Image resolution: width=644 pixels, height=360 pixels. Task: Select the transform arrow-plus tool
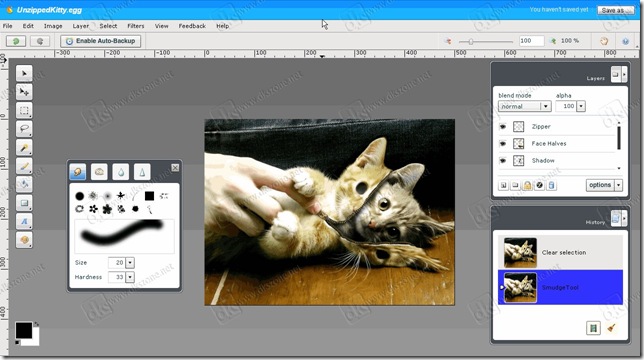click(24, 92)
